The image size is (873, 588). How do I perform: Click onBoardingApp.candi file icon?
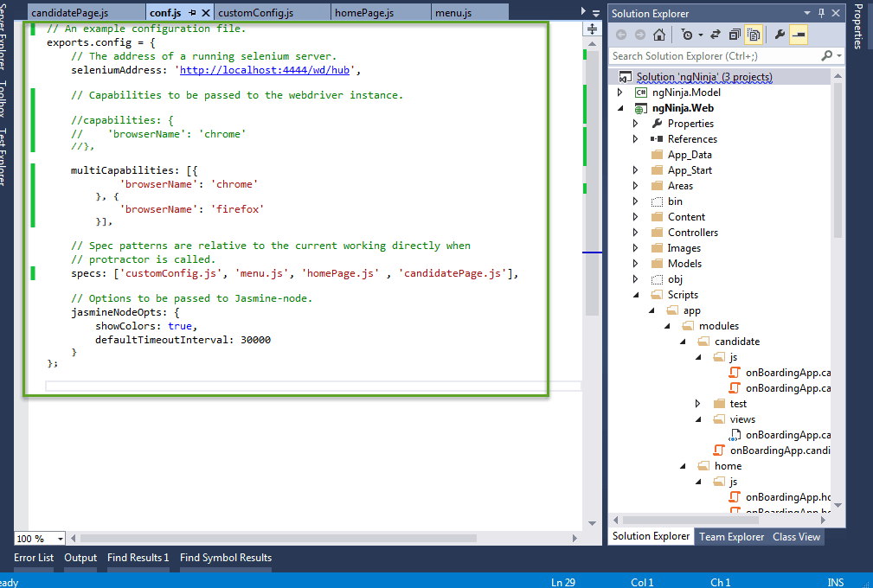pos(719,450)
